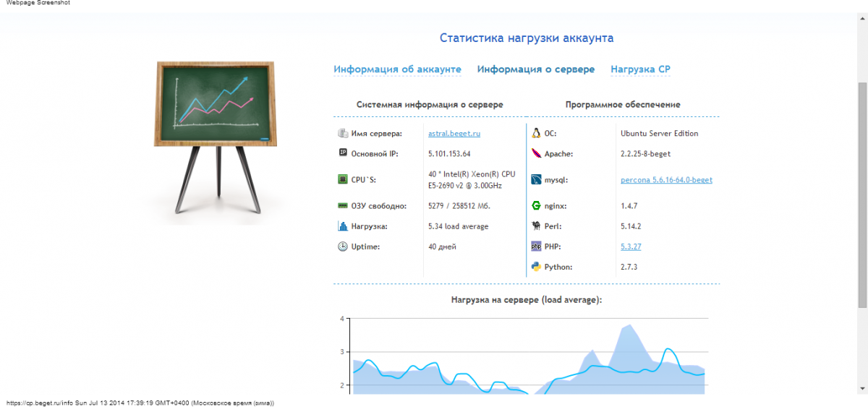Follow the percona 5.6.16-64.0-beget link
868x407 pixels.
pos(666,180)
